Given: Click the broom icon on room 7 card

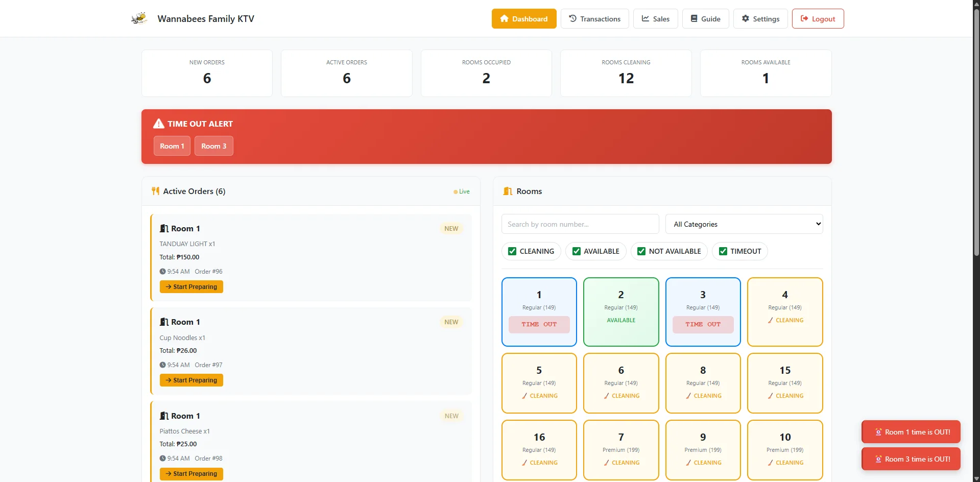Looking at the screenshot, I should [x=606, y=463].
